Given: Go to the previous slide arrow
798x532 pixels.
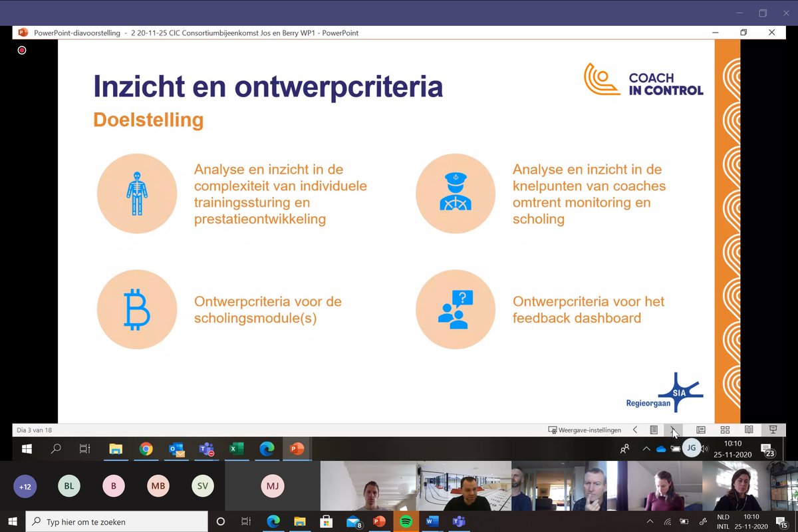Looking at the screenshot, I should click(x=635, y=430).
